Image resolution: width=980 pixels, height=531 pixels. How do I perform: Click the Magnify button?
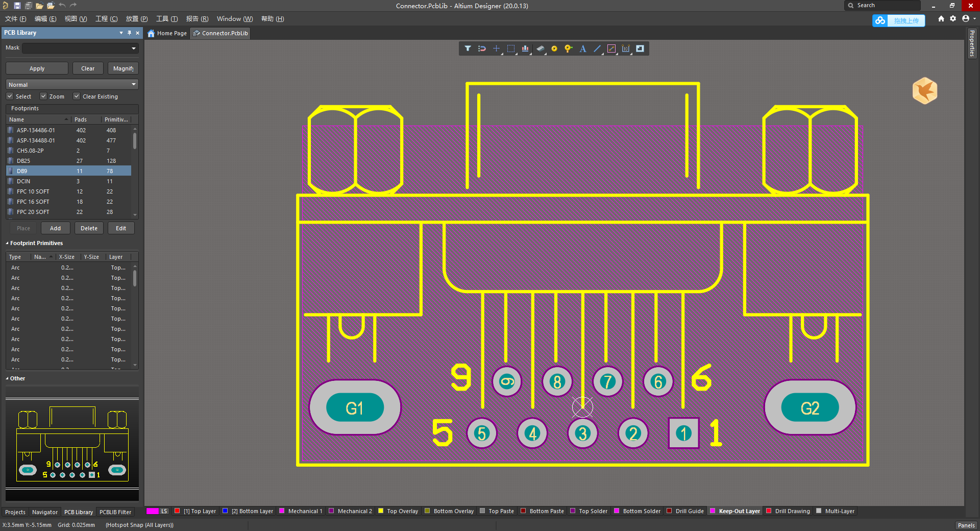pos(123,68)
